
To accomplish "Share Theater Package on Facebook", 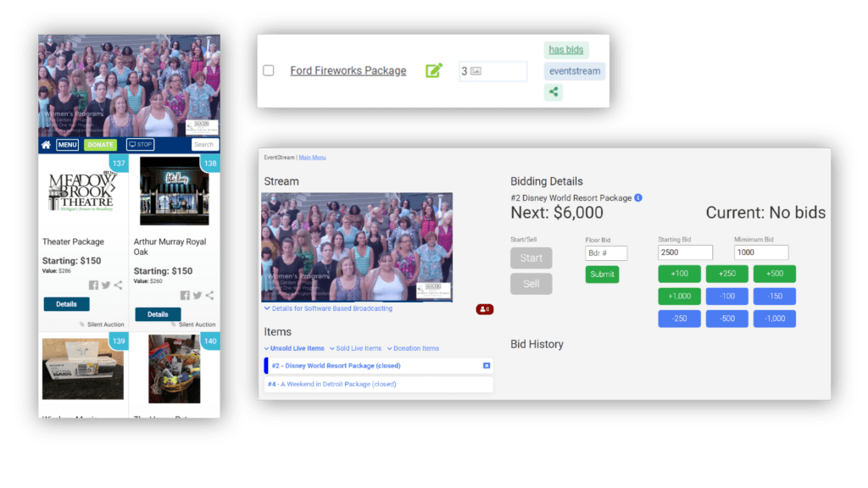I will tap(93, 286).
